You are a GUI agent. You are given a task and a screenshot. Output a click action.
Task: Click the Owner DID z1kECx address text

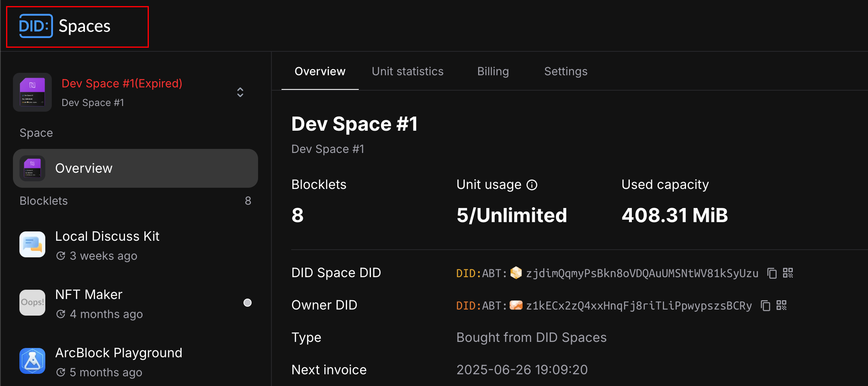639,306
